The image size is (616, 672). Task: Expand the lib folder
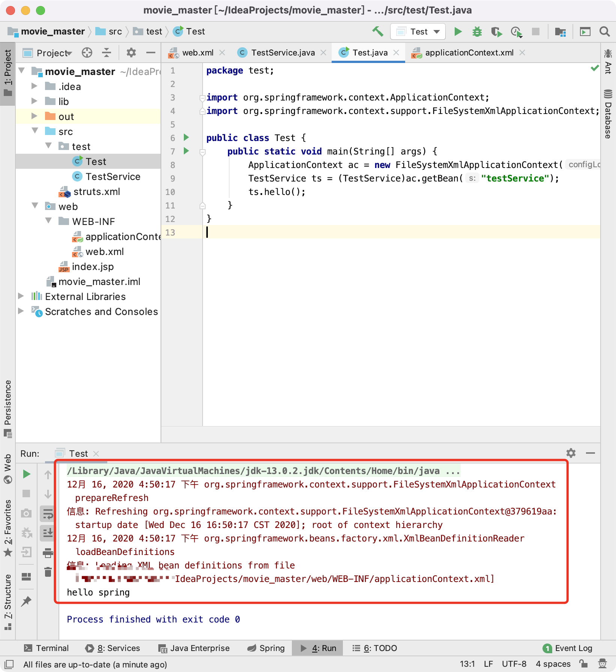tap(35, 101)
